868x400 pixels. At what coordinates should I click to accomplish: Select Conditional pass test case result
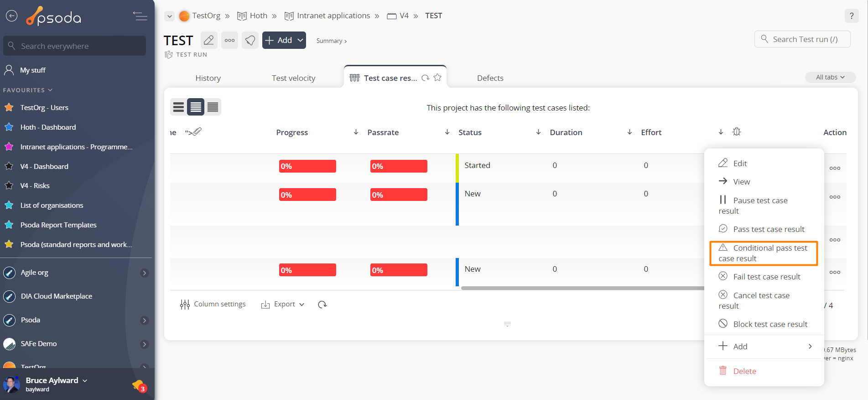pos(764,253)
